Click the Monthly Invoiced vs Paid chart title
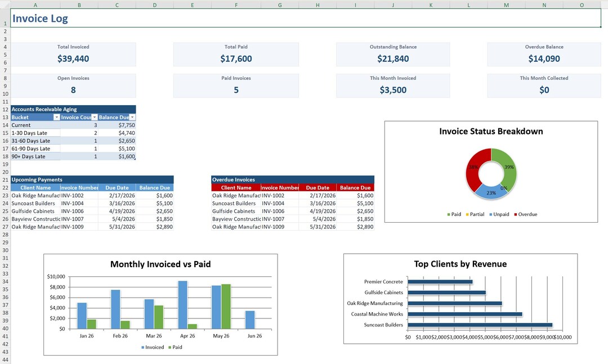This screenshot has height=364, width=608. [160, 264]
